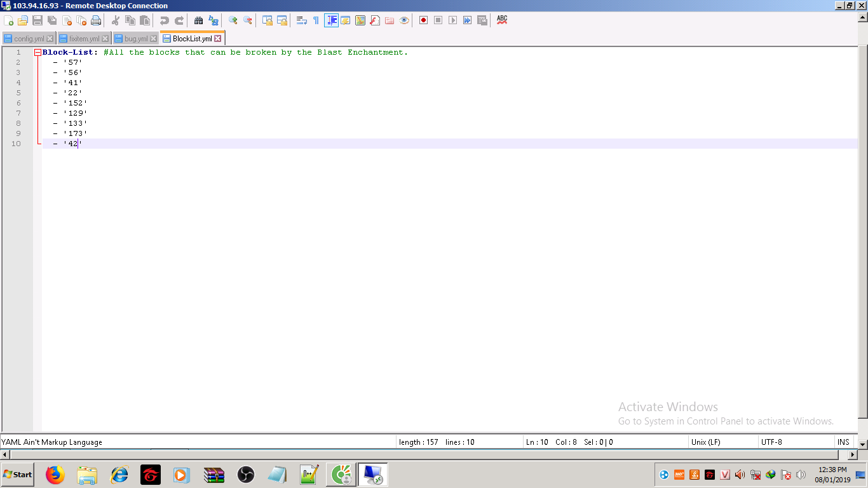Open the Document Map panel icon
Viewport: 868px width, 488px height.
[x=360, y=20]
